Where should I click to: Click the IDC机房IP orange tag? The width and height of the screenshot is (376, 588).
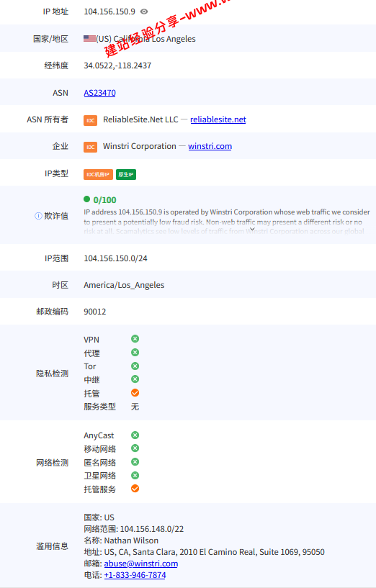[98, 174]
